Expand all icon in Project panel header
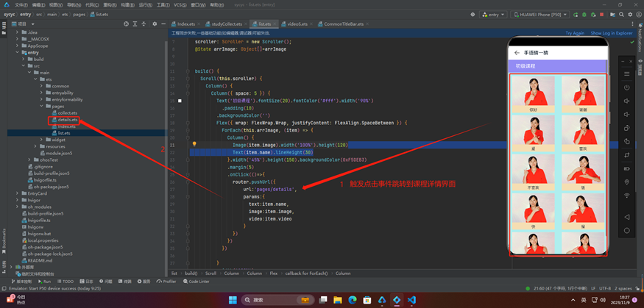Screen dimensions: 644x308 tap(135, 24)
